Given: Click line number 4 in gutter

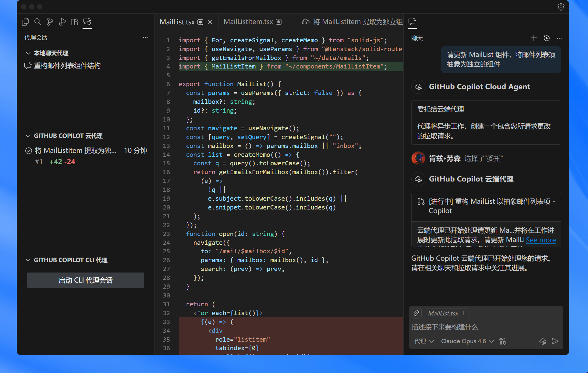Looking at the screenshot, I should point(168,66).
